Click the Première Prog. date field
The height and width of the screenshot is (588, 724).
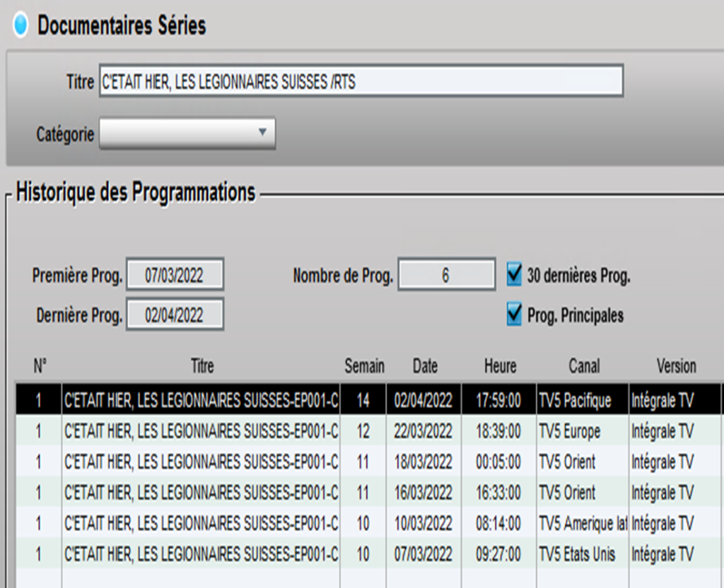click(x=175, y=275)
